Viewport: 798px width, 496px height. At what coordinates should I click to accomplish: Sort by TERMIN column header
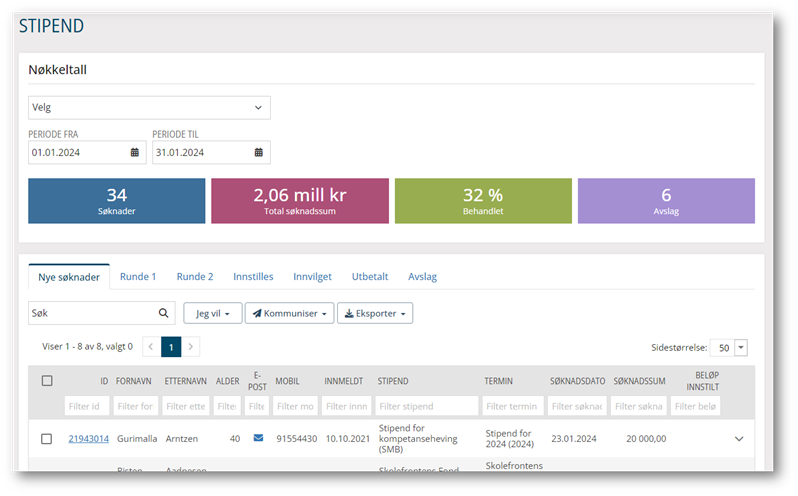click(498, 381)
